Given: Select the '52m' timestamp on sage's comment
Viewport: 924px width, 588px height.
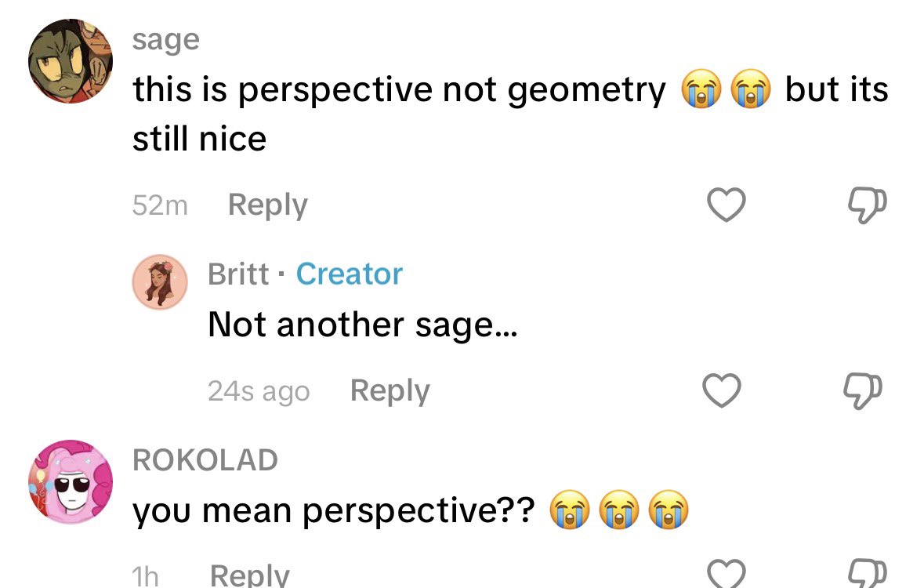Looking at the screenshot, I should (x=161, y=205).
